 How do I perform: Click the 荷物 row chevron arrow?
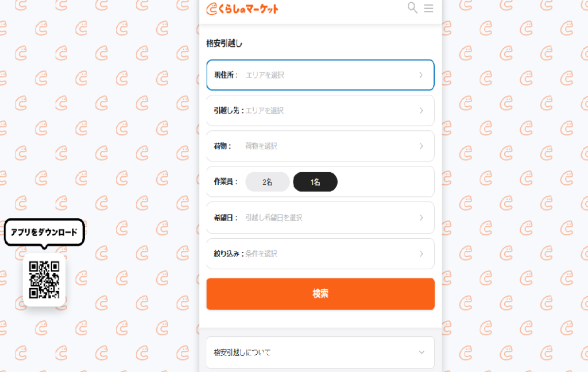click(421, 146)
